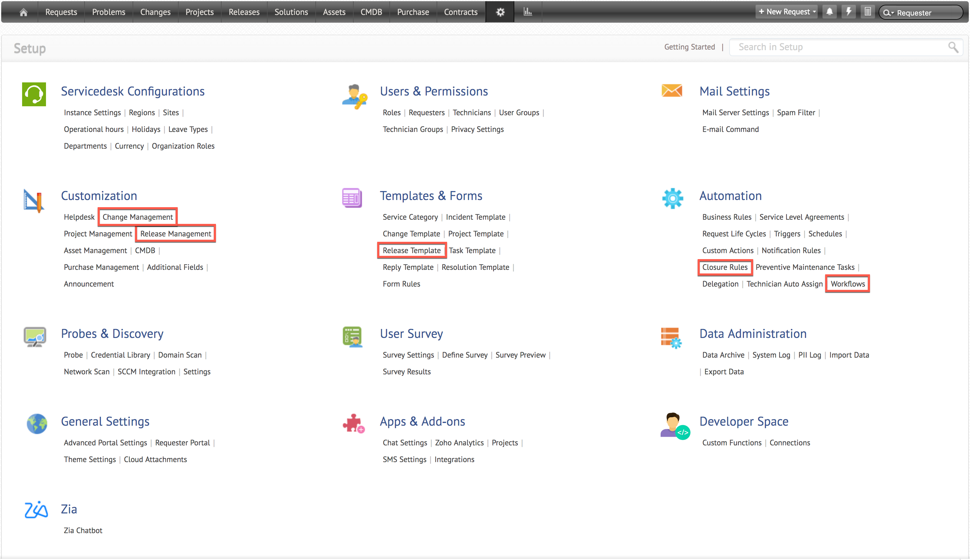
Task: Open the Quick Actions lightning icon
Action: pyautogui.click(x=848, y=12)
